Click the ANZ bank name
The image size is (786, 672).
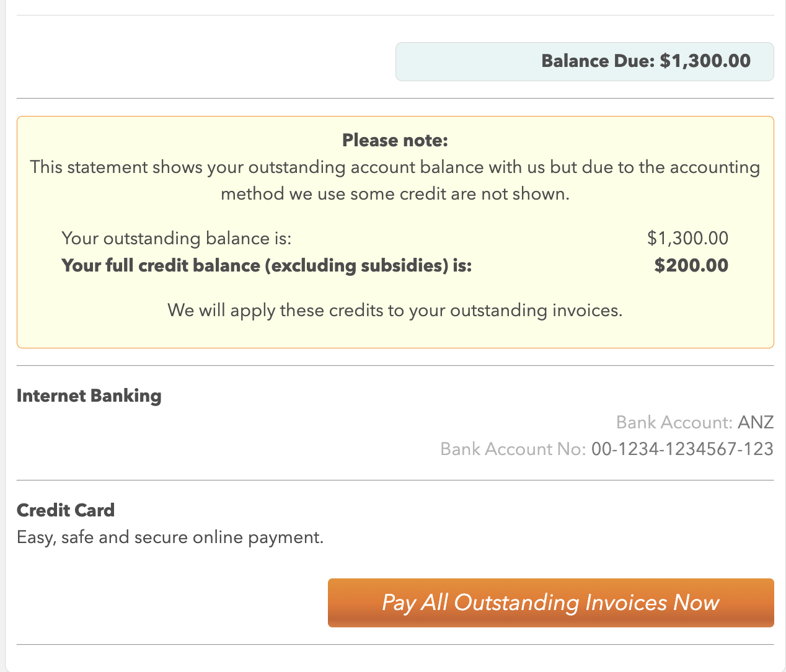(x=756, y=422)
